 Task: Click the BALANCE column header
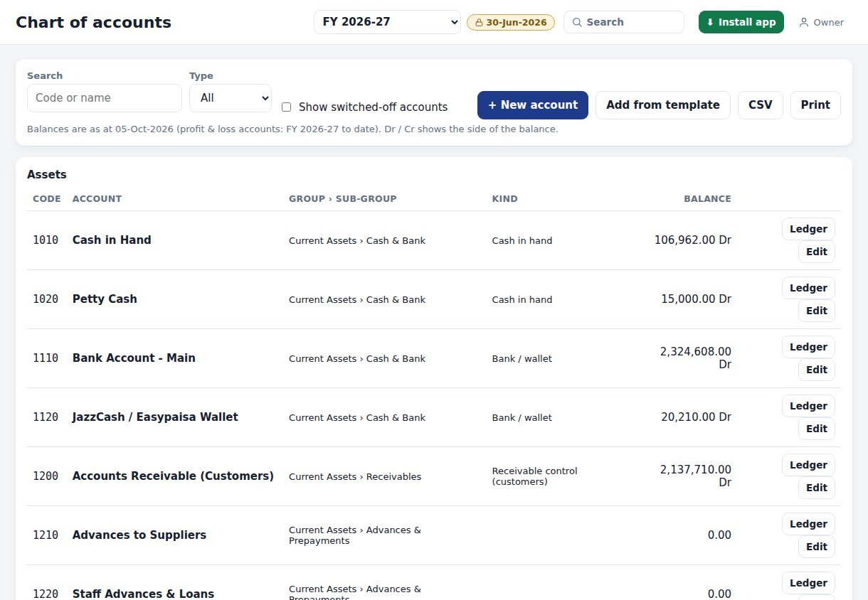click(707, 199)
